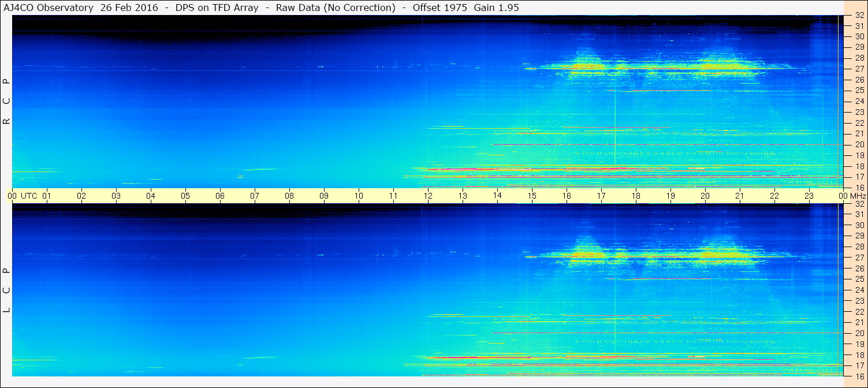Select the 12 hour mark on time axis

coord(428,196)
